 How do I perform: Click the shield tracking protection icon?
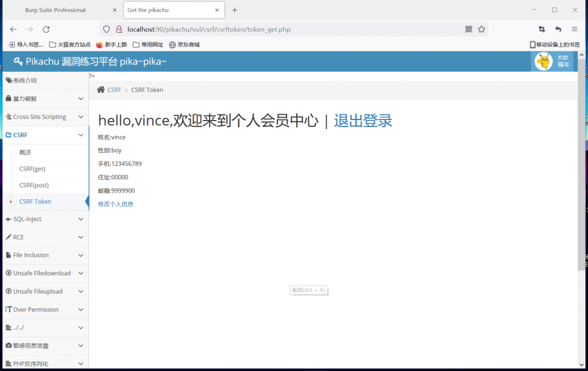tap(106, 29)
